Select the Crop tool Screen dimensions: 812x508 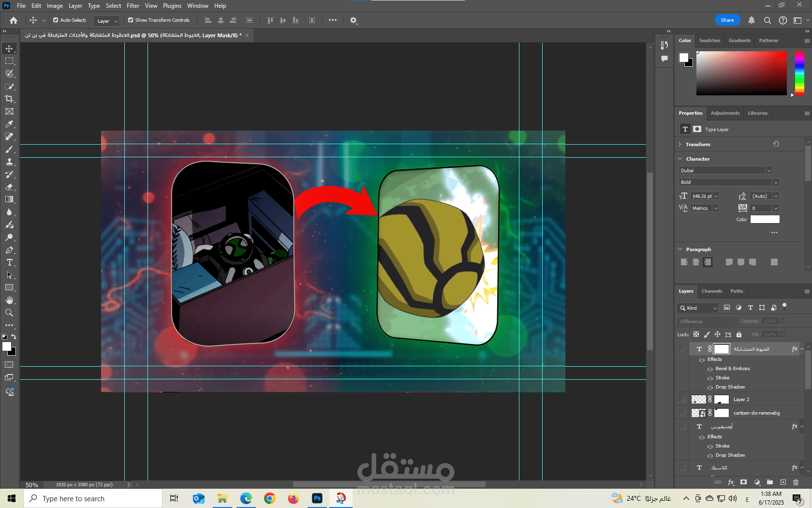pyautogui.click(x=9, y=99)
